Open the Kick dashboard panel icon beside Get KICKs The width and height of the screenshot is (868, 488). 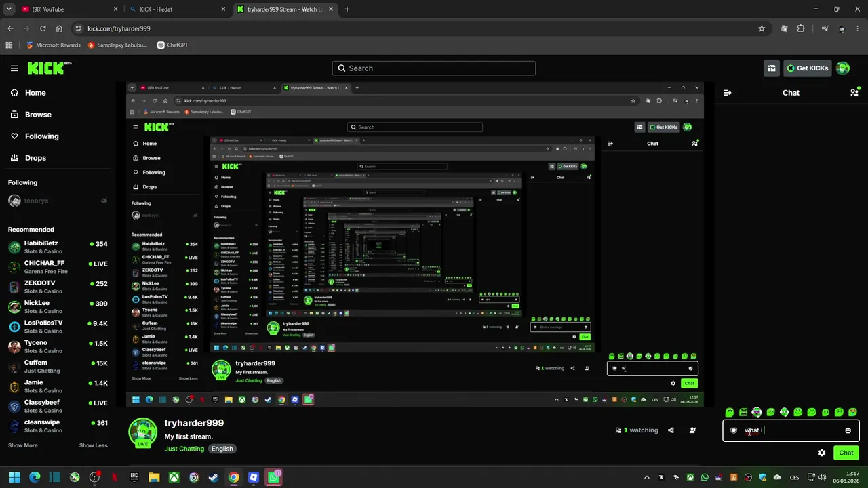pyautogui.click(x=772, y=68)
